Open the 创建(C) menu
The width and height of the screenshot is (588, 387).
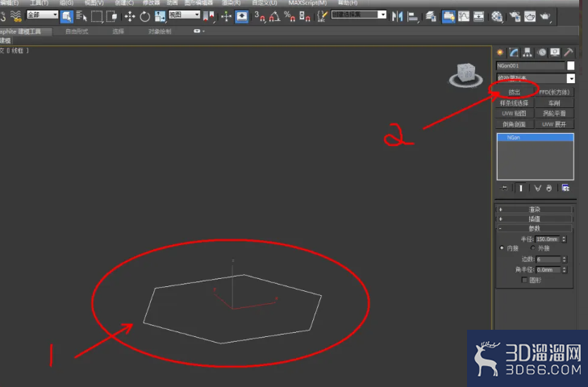(124, 3)
